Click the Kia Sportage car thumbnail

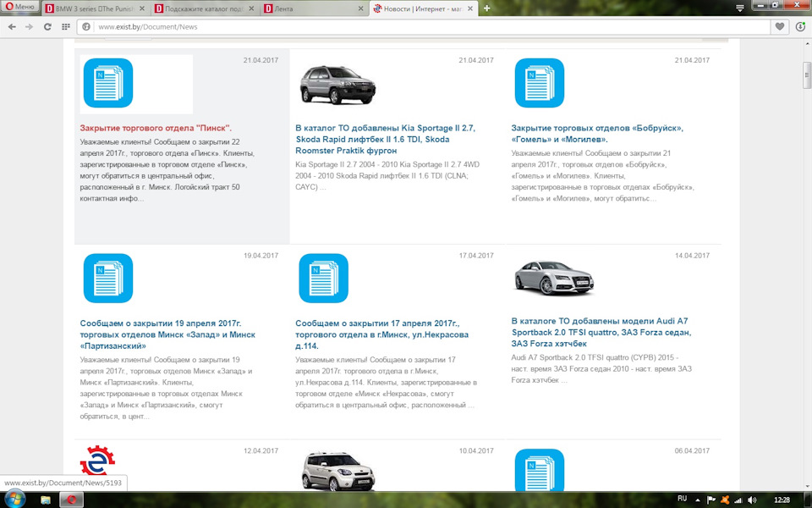[337, 84]
